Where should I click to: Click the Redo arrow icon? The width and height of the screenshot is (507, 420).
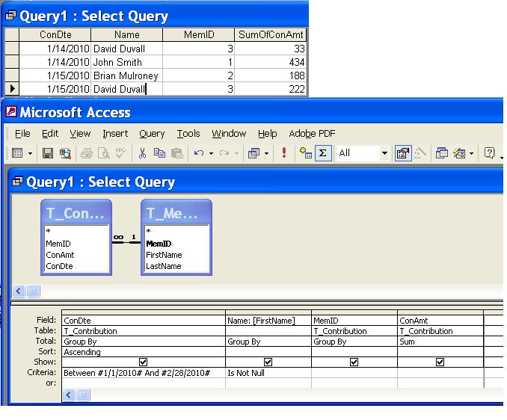tap(224, 153)
